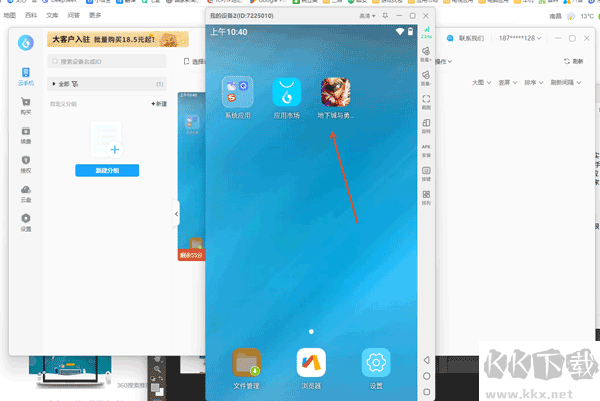This screenshot has height=401, width=600.
Task: Open the 竖屏 orientation dropdown
Action: (x=508, y=82)
